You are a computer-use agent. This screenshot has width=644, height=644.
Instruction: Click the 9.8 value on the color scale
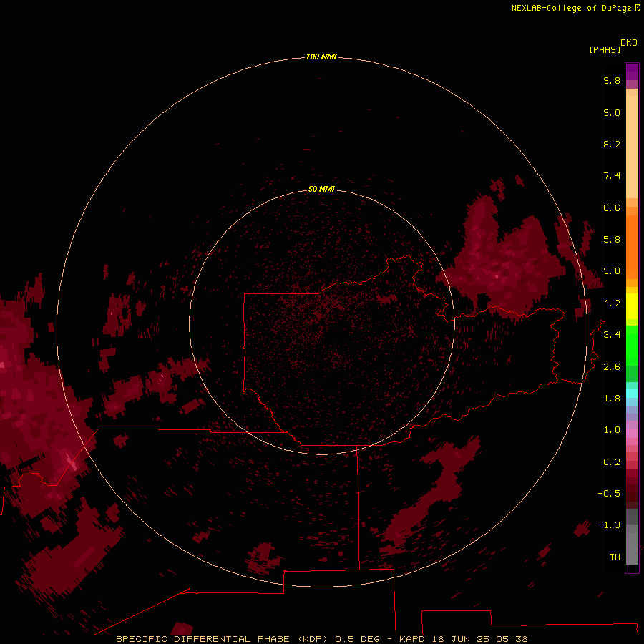612,81
